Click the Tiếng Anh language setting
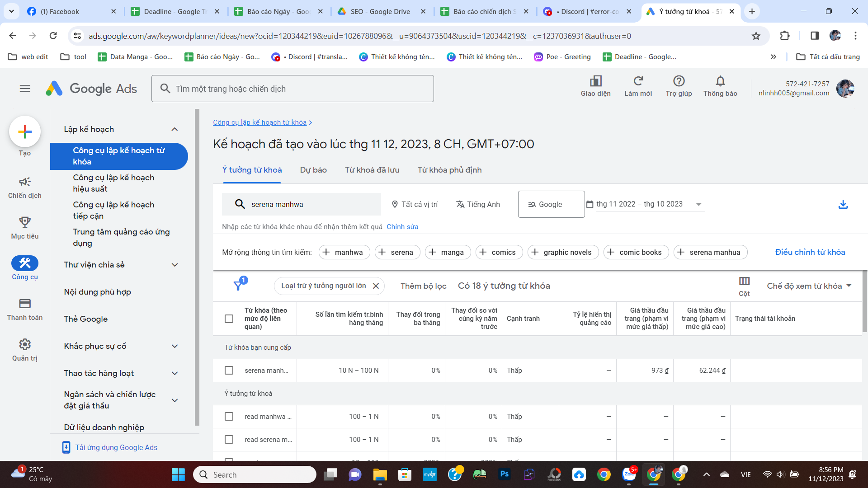The width and height of the screenshot is (868, 488). (x=478, y=204)
